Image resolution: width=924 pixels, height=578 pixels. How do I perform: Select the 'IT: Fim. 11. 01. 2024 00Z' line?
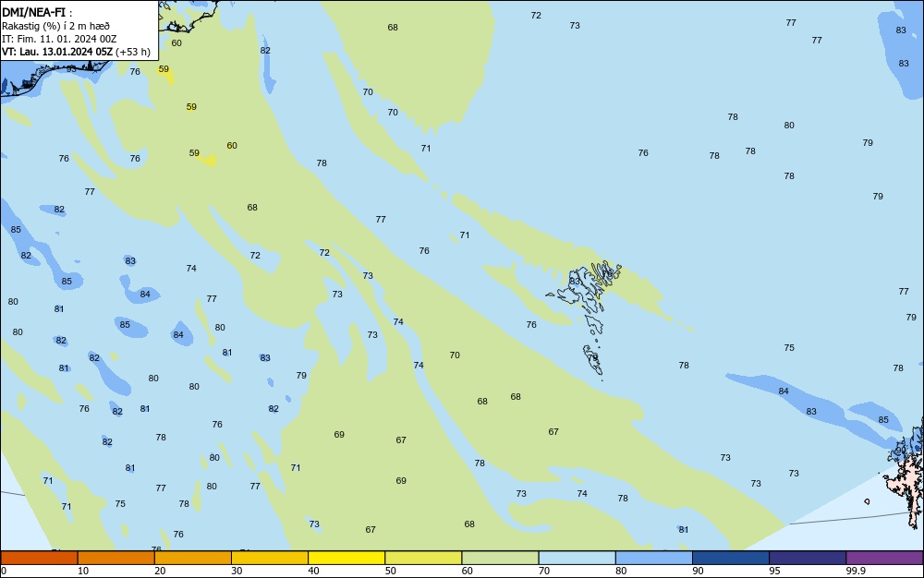tap(59, 39)
